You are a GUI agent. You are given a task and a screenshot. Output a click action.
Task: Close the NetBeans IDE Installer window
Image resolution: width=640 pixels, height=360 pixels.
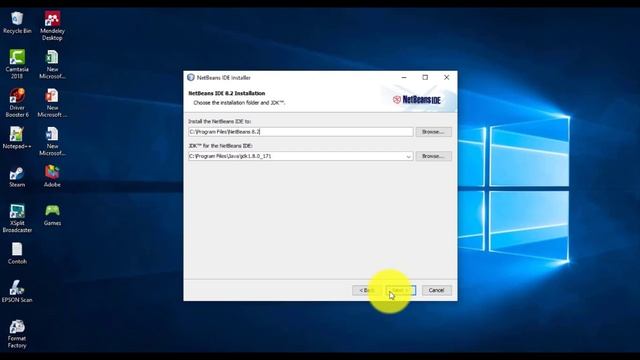click(447, 77)
